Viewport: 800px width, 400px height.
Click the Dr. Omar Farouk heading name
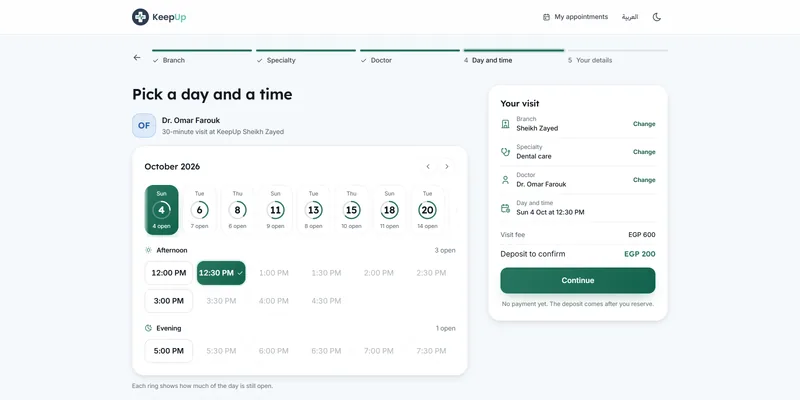coord(191,121)
